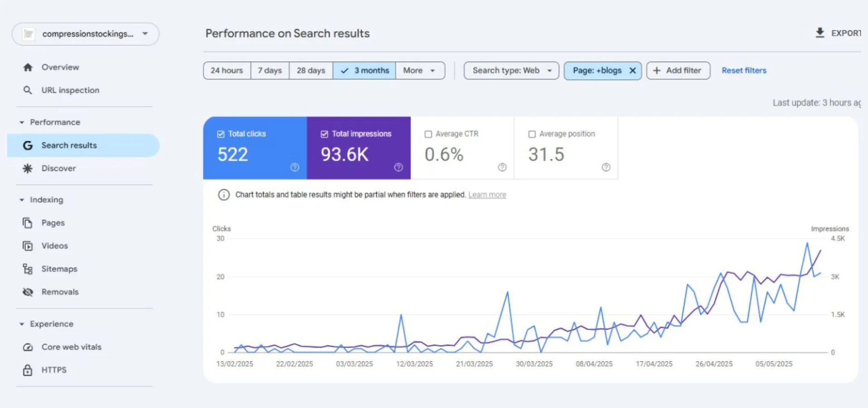Screen dimensions: 868x408
Task: Open the Sitemaps icon in sidebar
Action: pyautogui.click(x=28, y=269)
